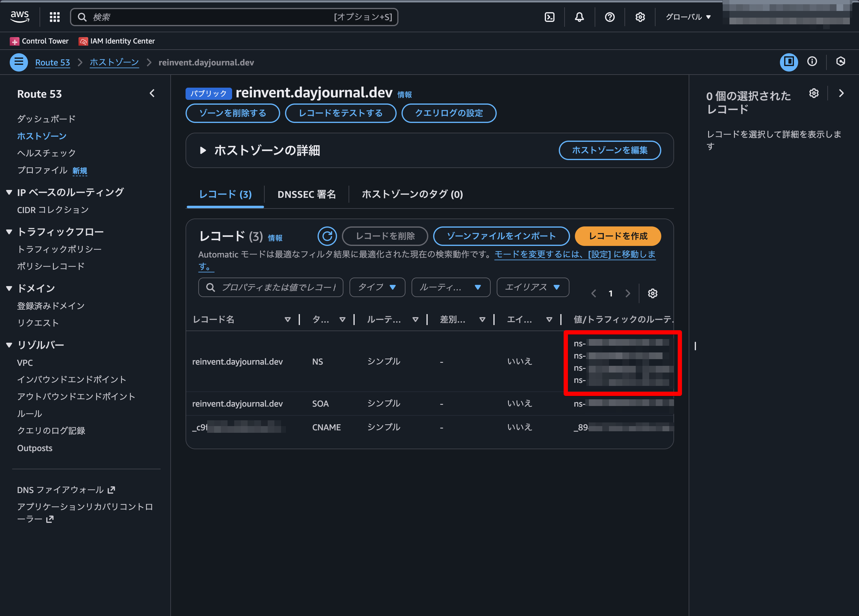Expand the ホストゾーンの詳細 section
This screenshot has width=859, height=616.
coord(203,150)
